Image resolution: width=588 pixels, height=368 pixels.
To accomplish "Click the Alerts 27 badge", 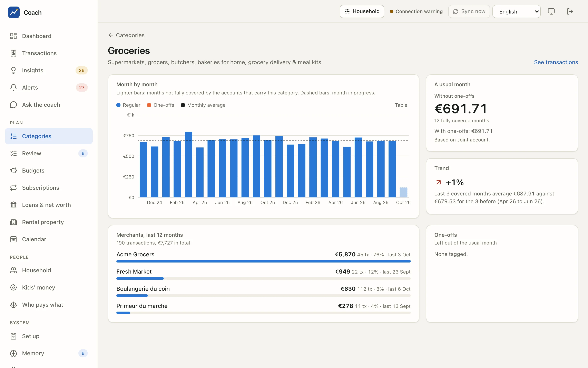I will [x=82, y=88].
